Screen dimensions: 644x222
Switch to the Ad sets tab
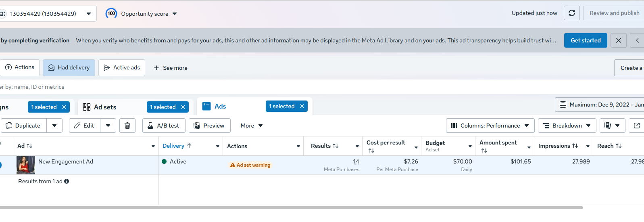coord(105,107)
